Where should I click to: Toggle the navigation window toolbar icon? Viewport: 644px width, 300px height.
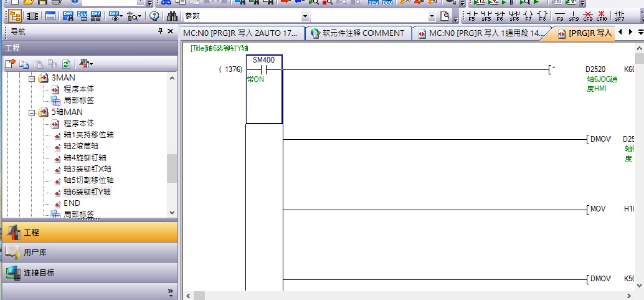coord(15,16)
